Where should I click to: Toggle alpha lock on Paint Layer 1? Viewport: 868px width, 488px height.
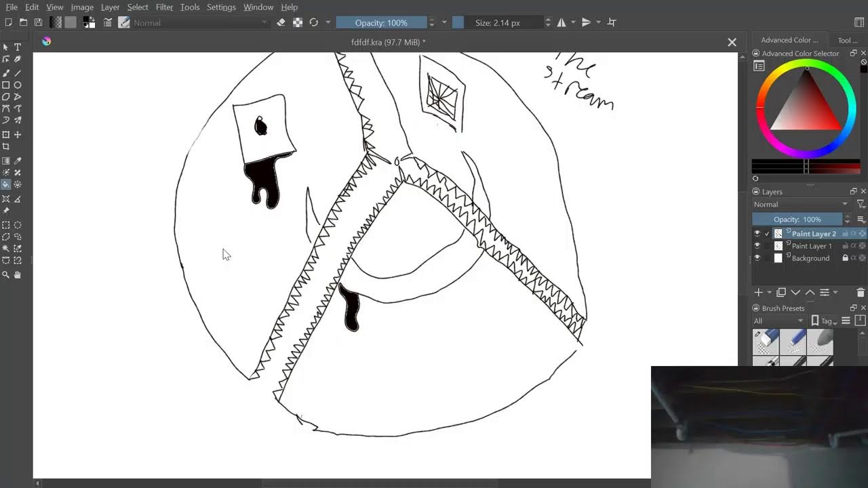click(x=862, y=245)
